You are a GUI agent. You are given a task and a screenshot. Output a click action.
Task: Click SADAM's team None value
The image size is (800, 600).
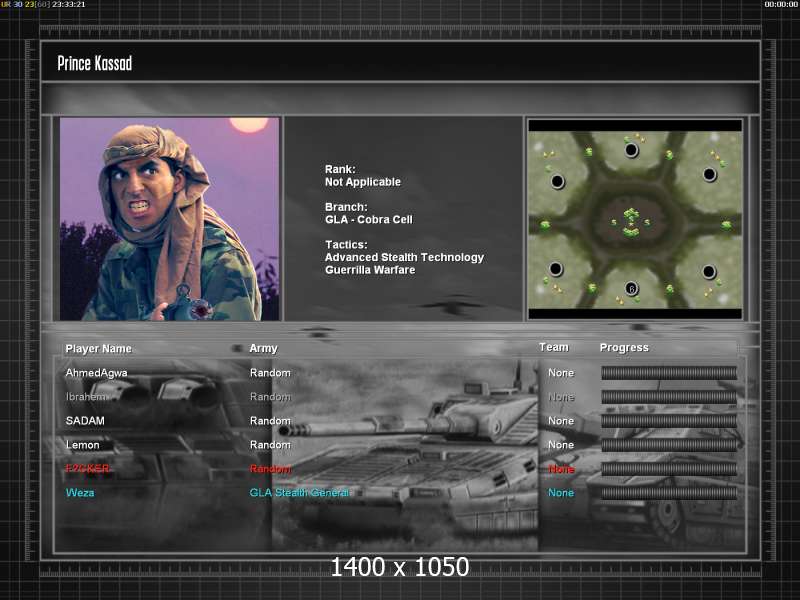point(561,421)
